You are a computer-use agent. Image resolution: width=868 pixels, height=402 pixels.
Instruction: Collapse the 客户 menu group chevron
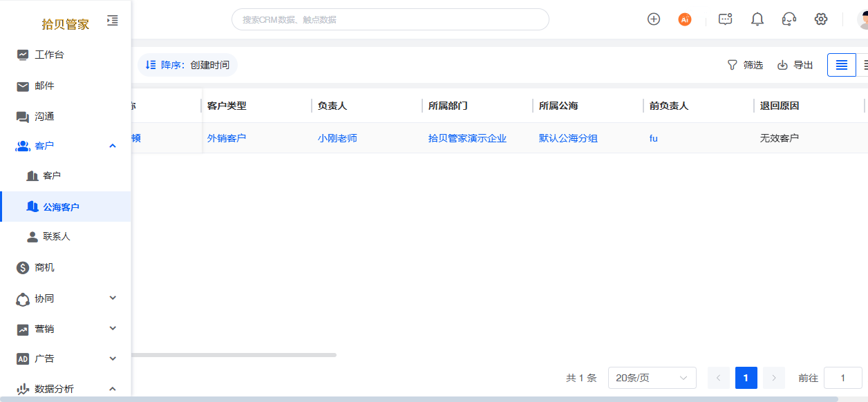pos(113,146)
